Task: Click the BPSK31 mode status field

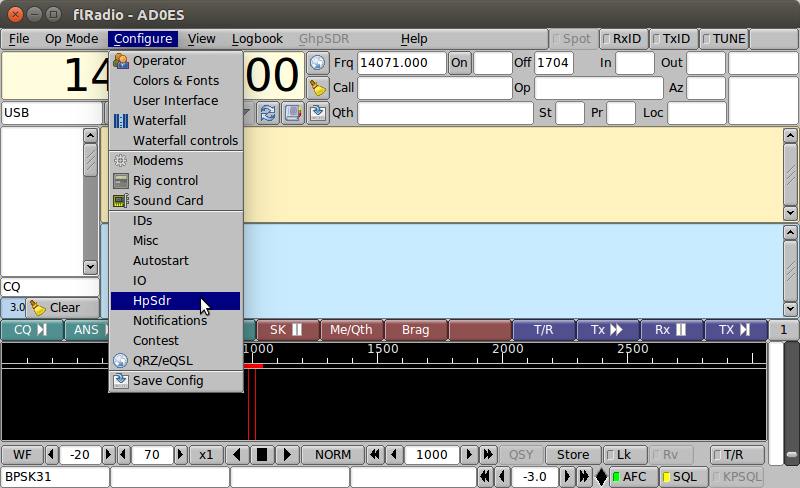Action: [55, 477]
